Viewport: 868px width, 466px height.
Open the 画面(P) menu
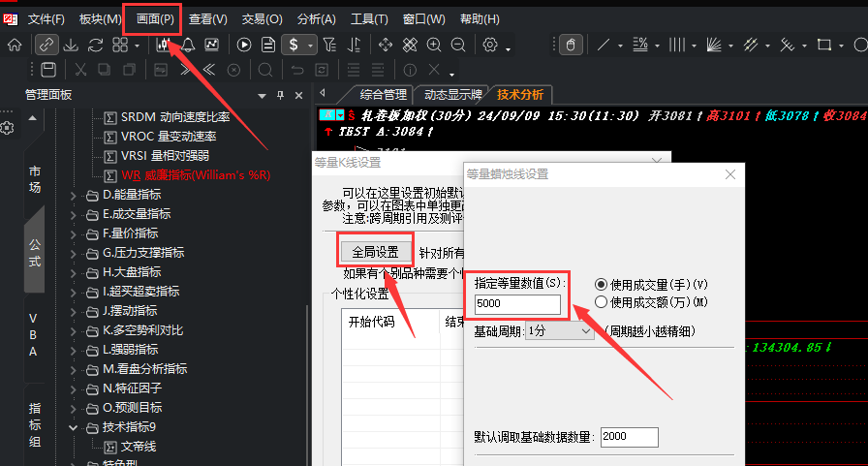[155, 19]
